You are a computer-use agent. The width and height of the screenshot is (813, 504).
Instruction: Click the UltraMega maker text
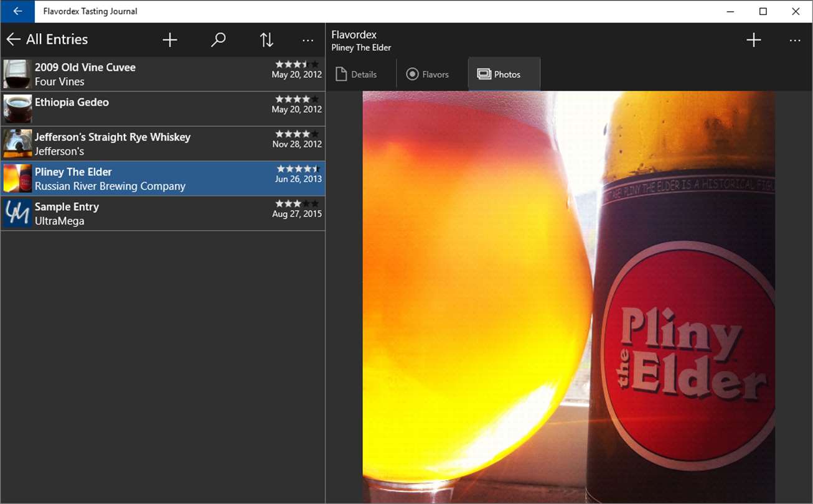coord(60,221)
